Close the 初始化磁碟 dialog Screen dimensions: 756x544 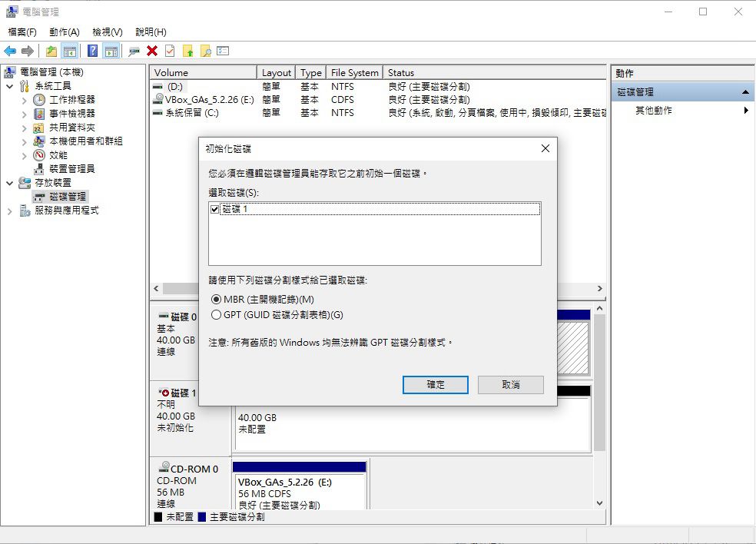point(545,148)
